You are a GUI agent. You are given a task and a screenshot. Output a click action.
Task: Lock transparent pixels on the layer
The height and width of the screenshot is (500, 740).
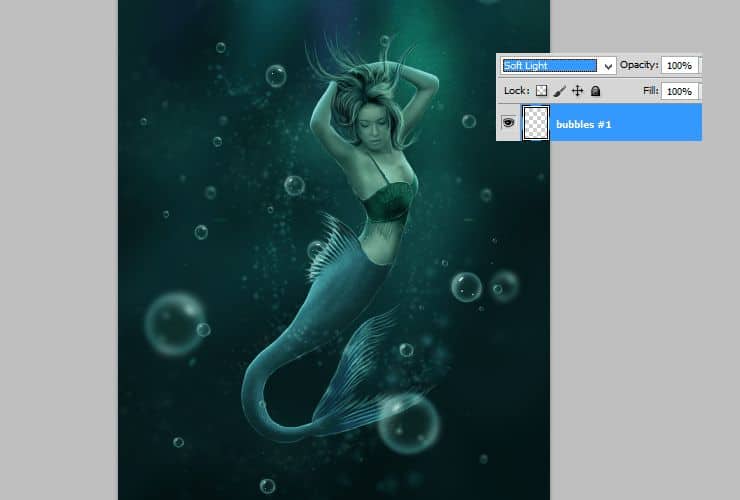point(542,91)
